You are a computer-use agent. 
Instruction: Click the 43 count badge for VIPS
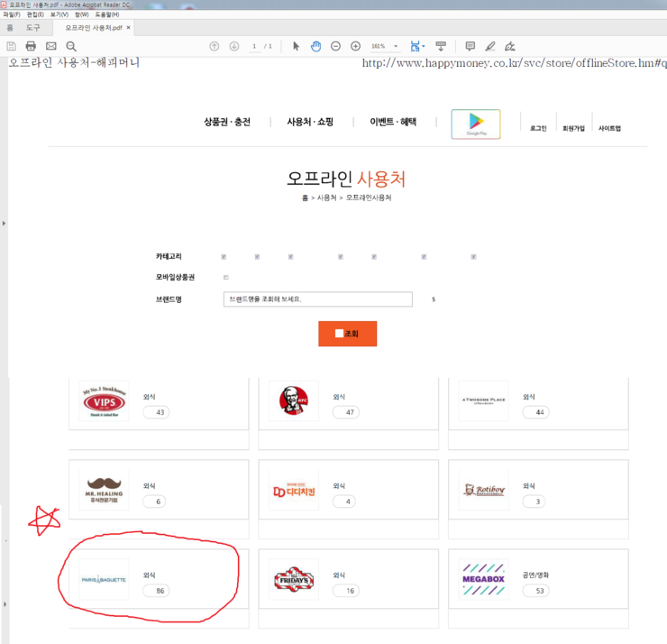(x=156, y=412)
